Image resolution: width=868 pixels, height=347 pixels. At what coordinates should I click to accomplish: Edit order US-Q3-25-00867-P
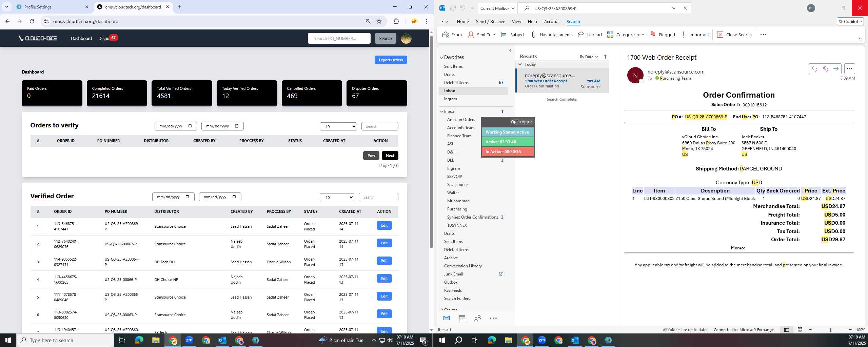(x=384, y=243)
